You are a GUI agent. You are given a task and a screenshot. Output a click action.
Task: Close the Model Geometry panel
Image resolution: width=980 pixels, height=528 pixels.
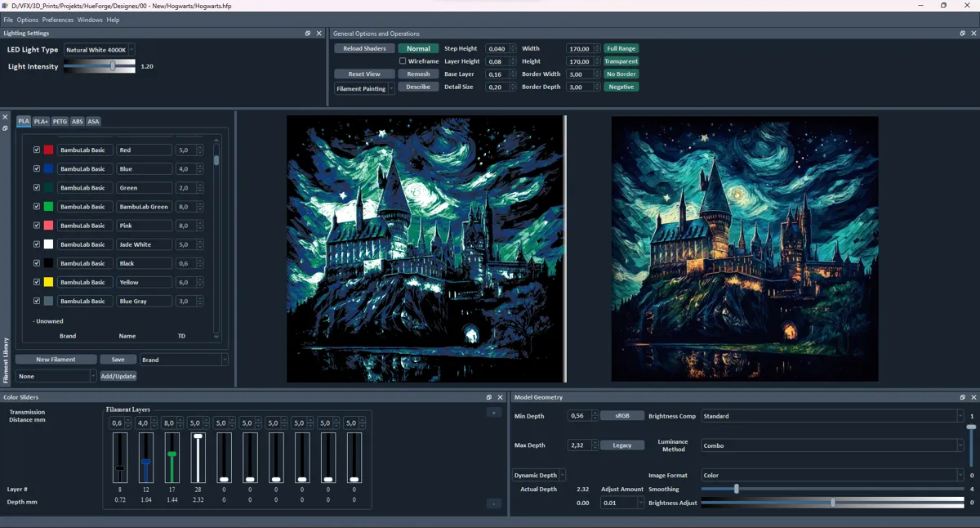[x=974, y=397]
